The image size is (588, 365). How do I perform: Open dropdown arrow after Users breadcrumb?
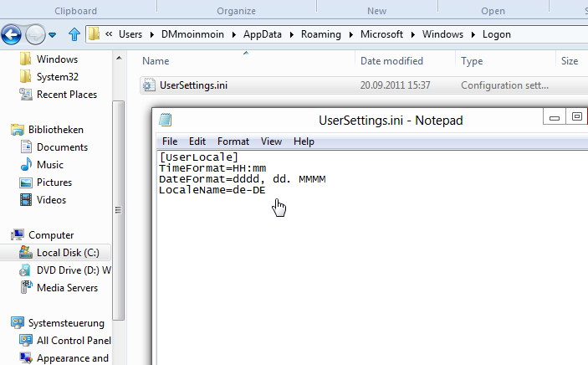152,34
